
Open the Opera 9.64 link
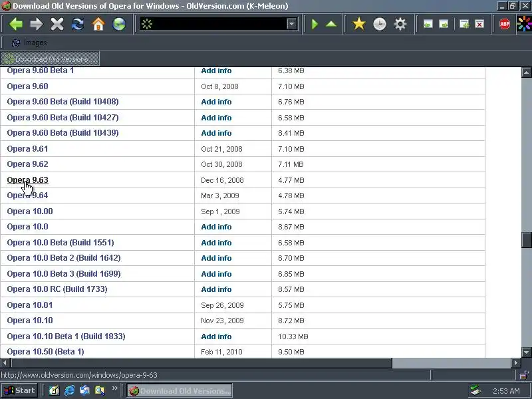click(x=27, y=196)
